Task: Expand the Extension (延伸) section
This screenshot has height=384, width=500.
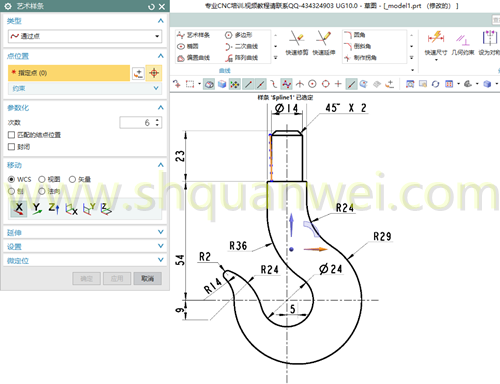Action: (85, 232)
